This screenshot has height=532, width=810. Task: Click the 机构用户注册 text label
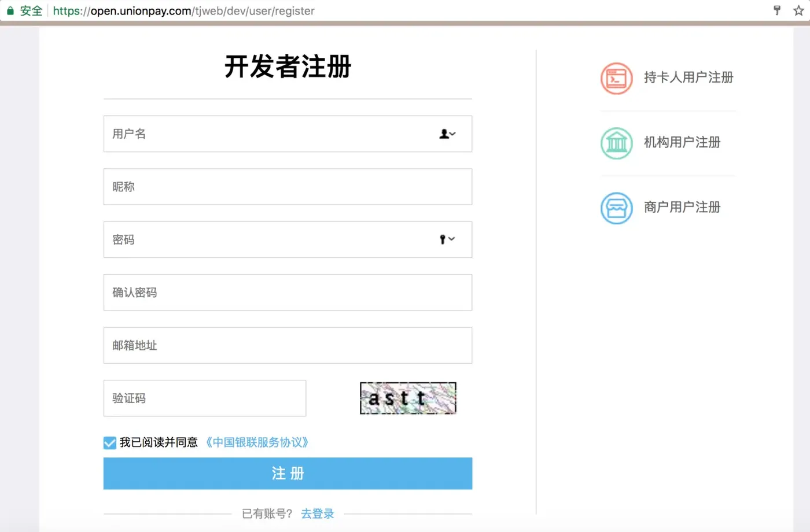coord(682,142)
